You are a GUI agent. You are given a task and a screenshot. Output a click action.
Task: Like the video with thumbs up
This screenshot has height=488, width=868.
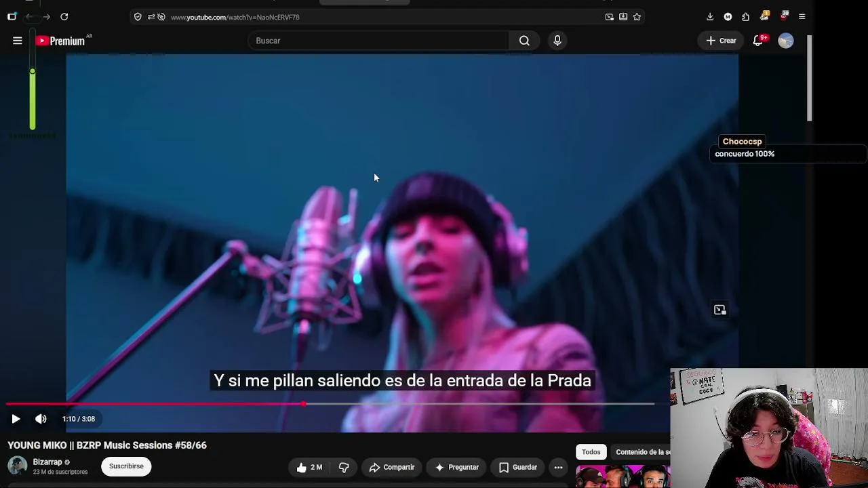(x=309, y=467)
